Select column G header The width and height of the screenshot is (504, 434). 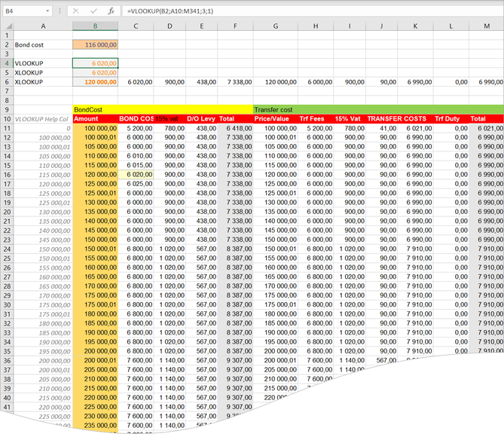[x=276, y=26]
